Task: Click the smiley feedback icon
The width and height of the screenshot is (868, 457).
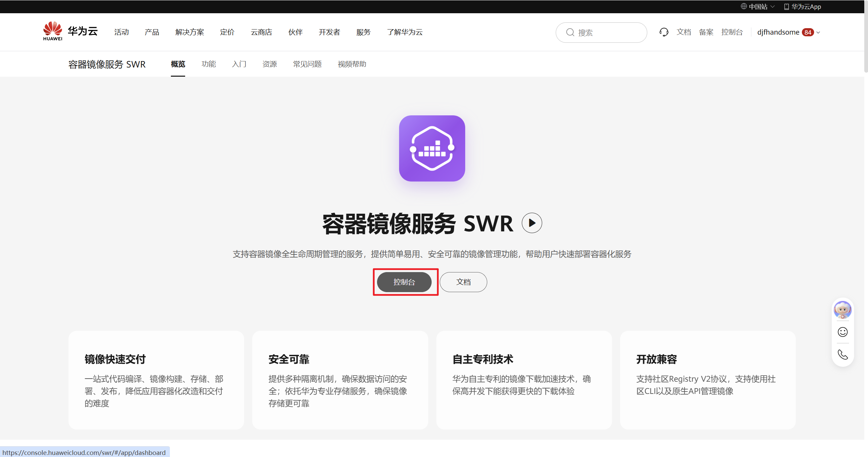Action: [x=843, y=332]
